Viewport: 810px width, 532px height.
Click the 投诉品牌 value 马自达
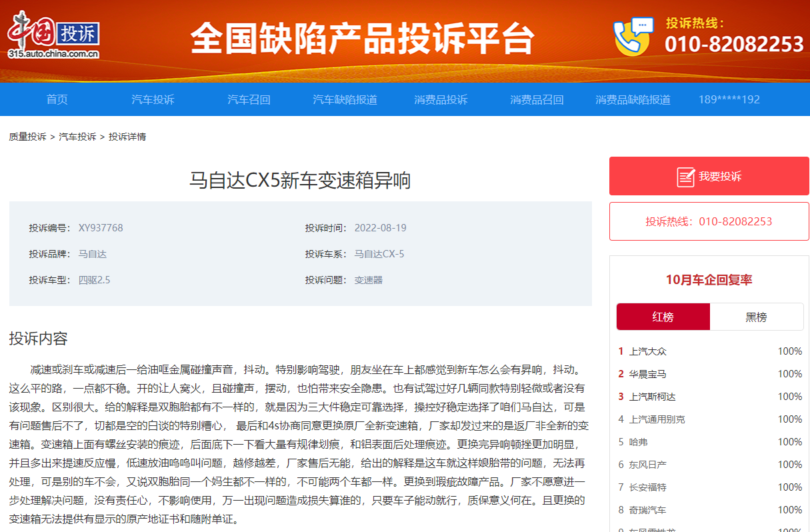coord(92,254)
